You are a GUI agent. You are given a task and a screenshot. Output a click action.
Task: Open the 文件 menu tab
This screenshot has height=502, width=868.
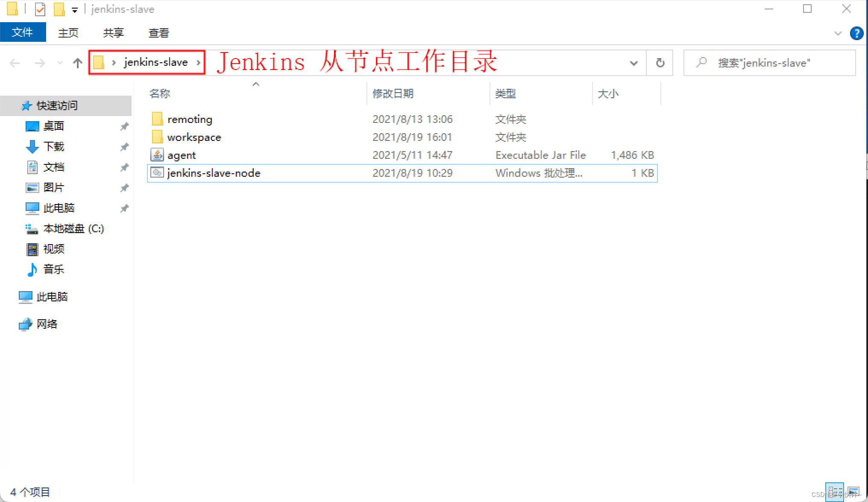click(x=23, y=32)
